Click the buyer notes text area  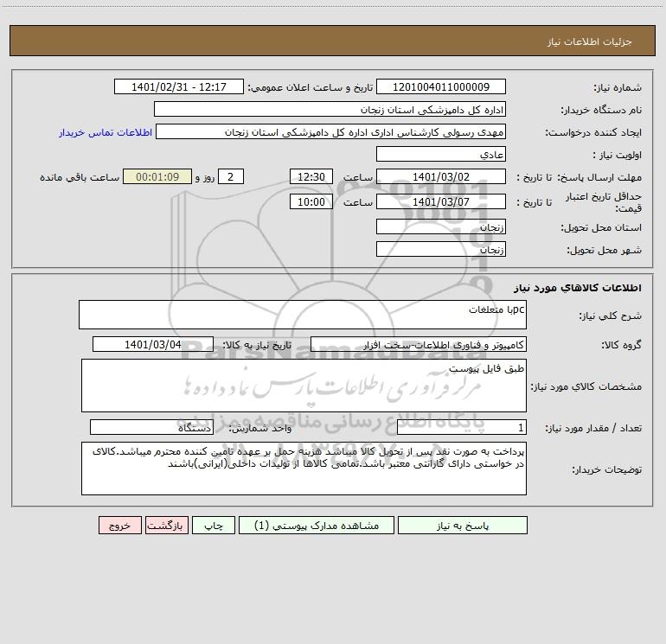pos(304,469)
